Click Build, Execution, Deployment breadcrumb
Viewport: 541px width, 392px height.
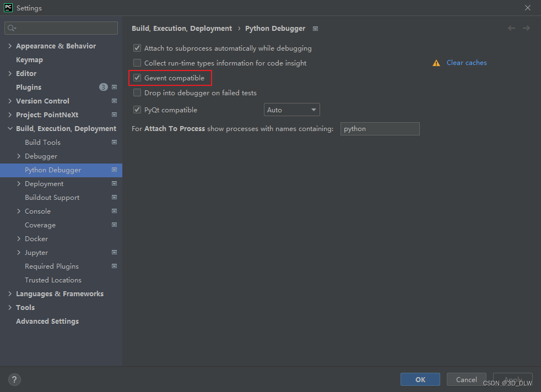click(x=182, y=29)
